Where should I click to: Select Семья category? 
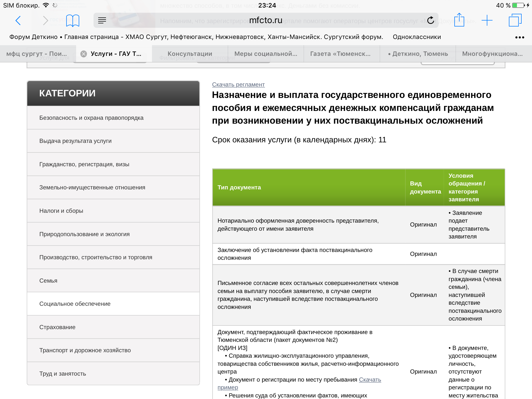48,281
